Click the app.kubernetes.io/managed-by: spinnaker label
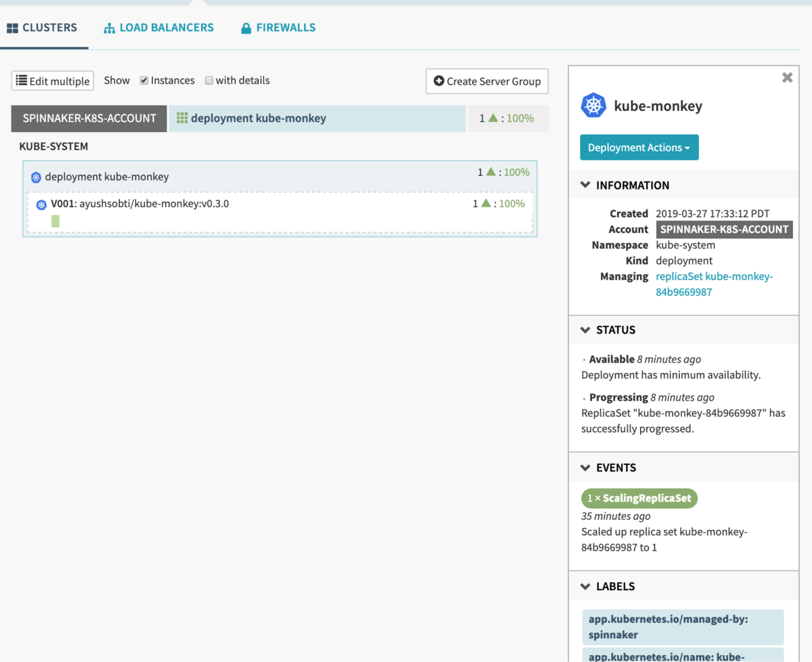 click(683, 627)
